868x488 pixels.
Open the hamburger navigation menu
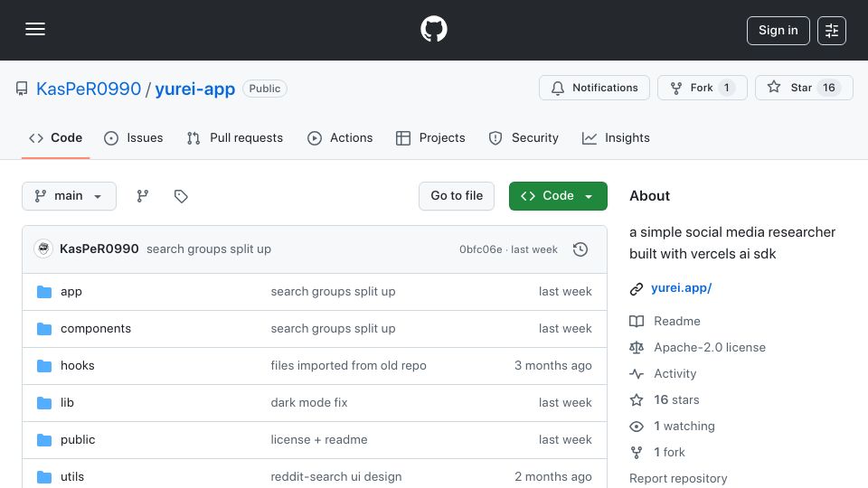35,29
